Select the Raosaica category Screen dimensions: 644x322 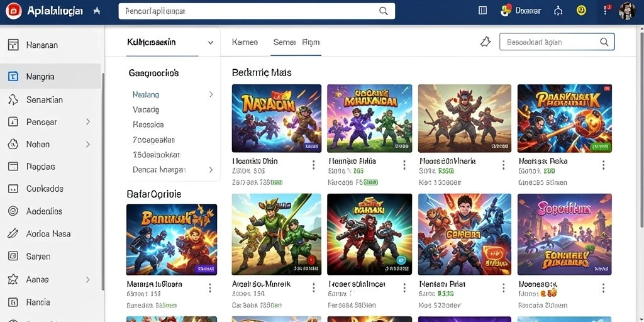pos(148,125)
